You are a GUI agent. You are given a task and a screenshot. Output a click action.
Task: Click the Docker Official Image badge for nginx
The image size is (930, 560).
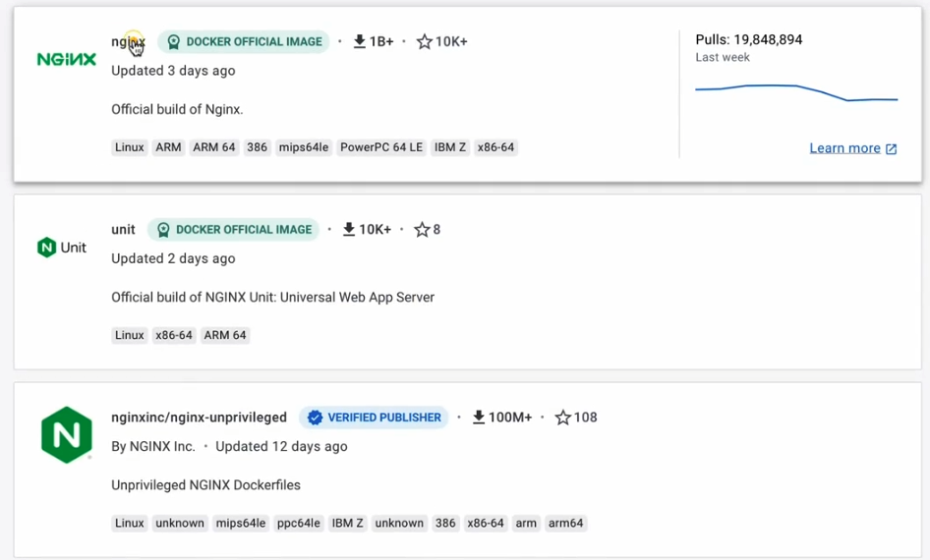[243, 41]
